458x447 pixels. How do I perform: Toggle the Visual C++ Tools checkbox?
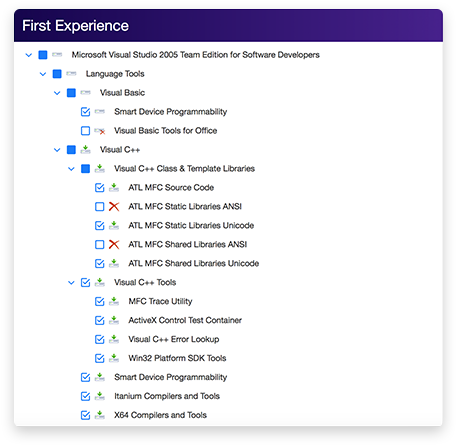tap(86, 283)
